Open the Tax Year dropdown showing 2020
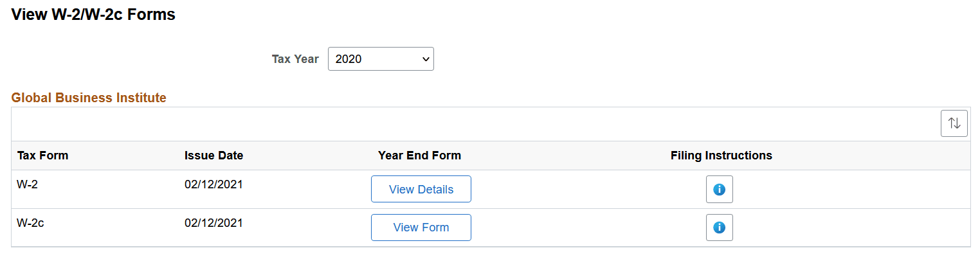The image size is (980, 259). (380, 59)
